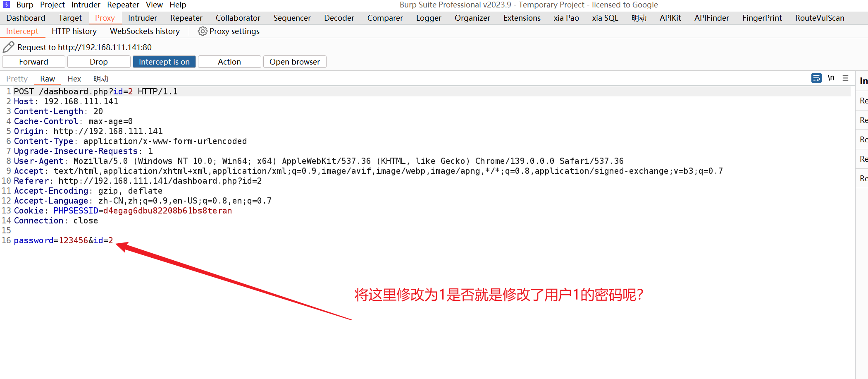Open the RouteVulScan tab
Viewport: 868px width, 379px height.
820,18
